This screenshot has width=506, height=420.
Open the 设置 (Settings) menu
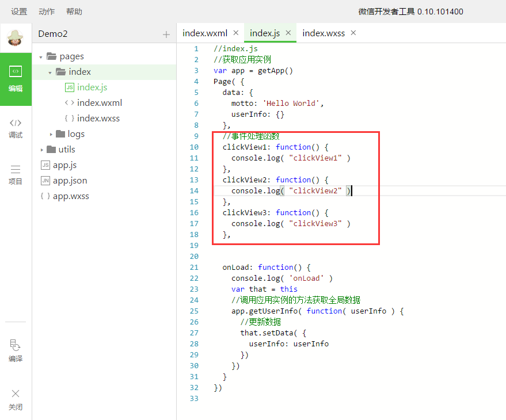pos(19,12)
